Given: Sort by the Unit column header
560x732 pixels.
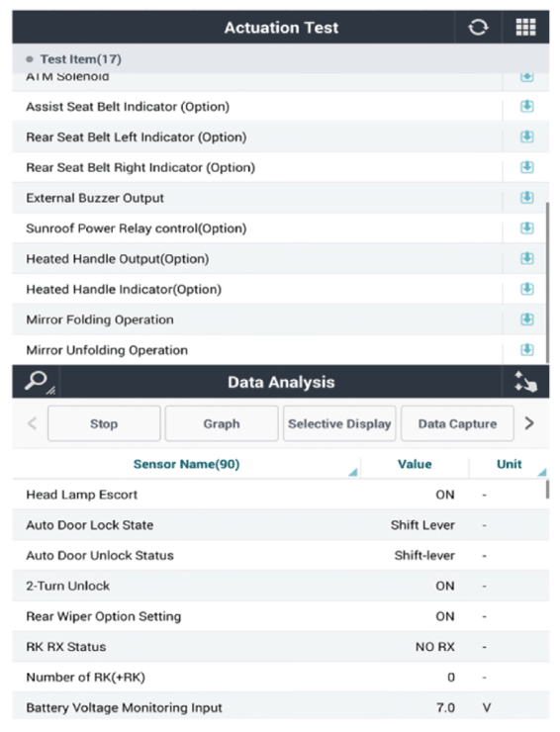Looking at the screenshot, I should 510,464.
